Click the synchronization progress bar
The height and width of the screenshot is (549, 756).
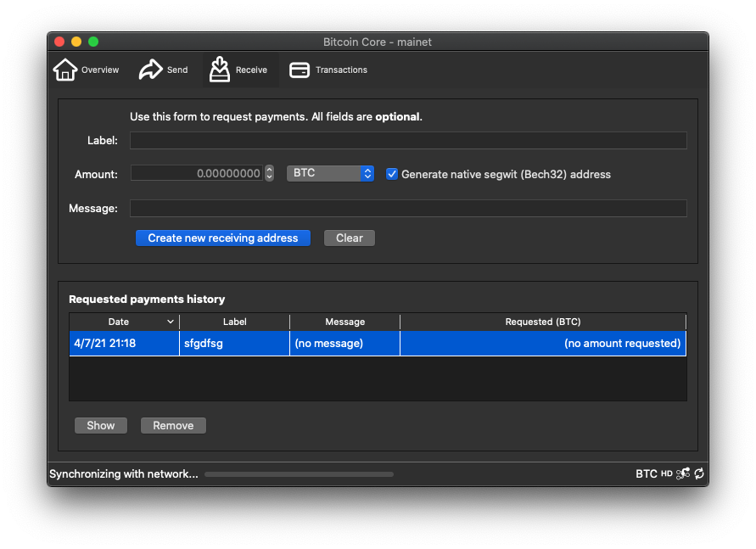(299, 474)
